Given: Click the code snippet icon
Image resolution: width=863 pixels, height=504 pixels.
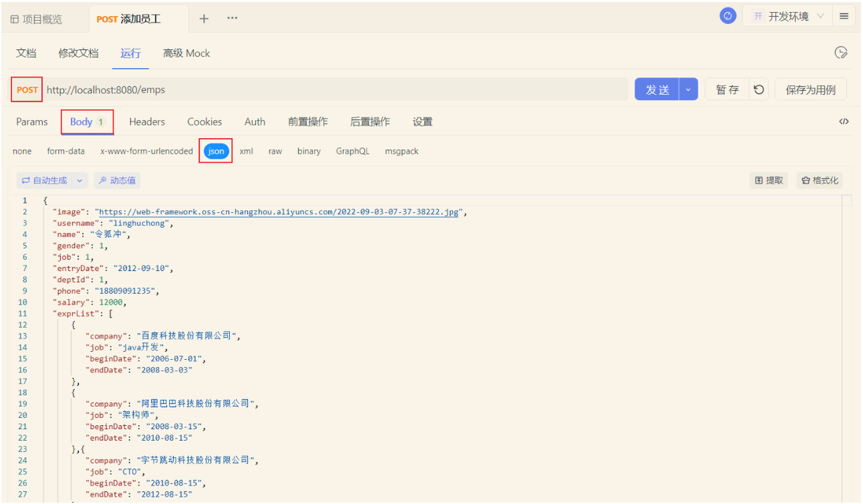Looking at the screenshot, I should [843, 122].
